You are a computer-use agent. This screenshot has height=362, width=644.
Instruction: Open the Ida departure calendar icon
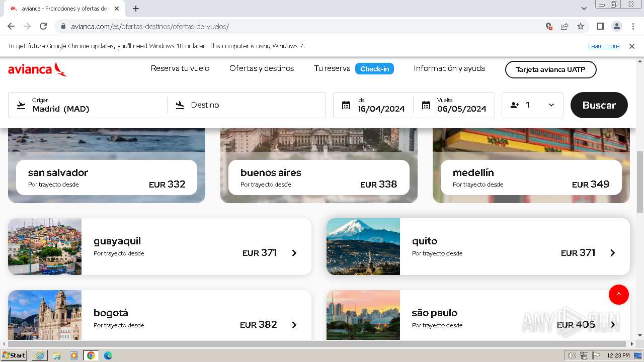(346, 105)
